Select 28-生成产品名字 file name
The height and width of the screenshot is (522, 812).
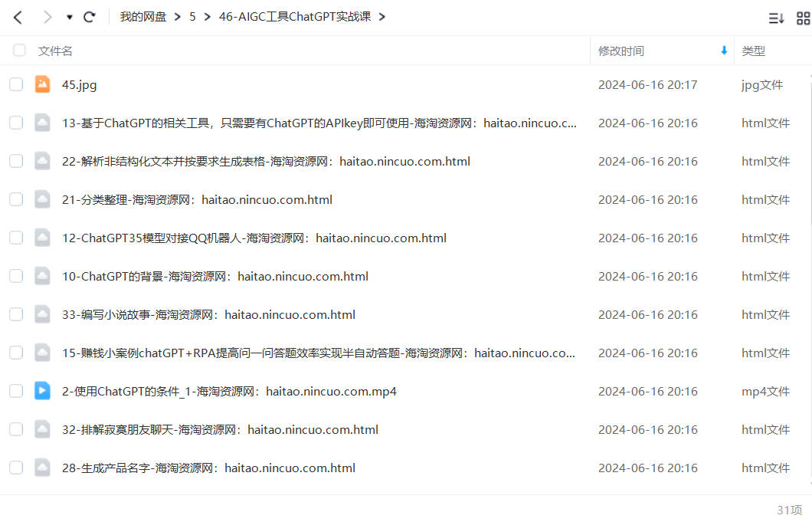pos(208,468)
